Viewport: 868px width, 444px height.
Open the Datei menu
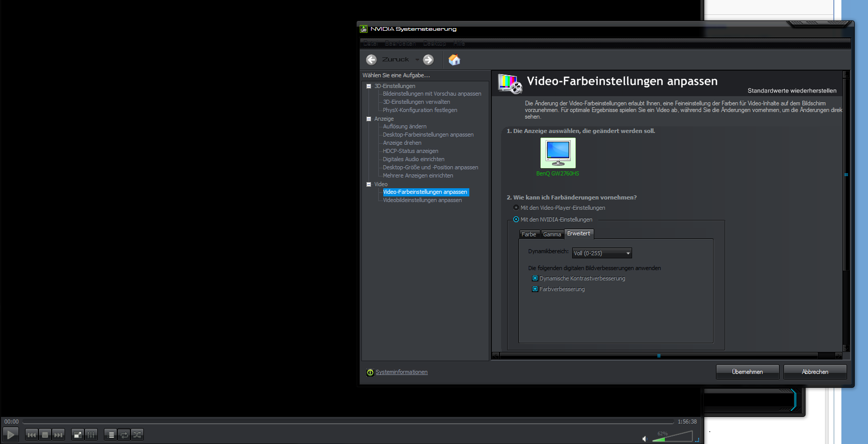pos(371,43)
